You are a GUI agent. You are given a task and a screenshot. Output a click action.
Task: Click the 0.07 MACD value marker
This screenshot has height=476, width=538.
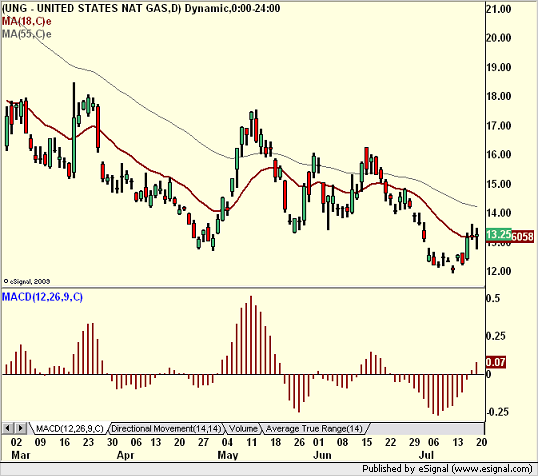click(x=496, y=362)
